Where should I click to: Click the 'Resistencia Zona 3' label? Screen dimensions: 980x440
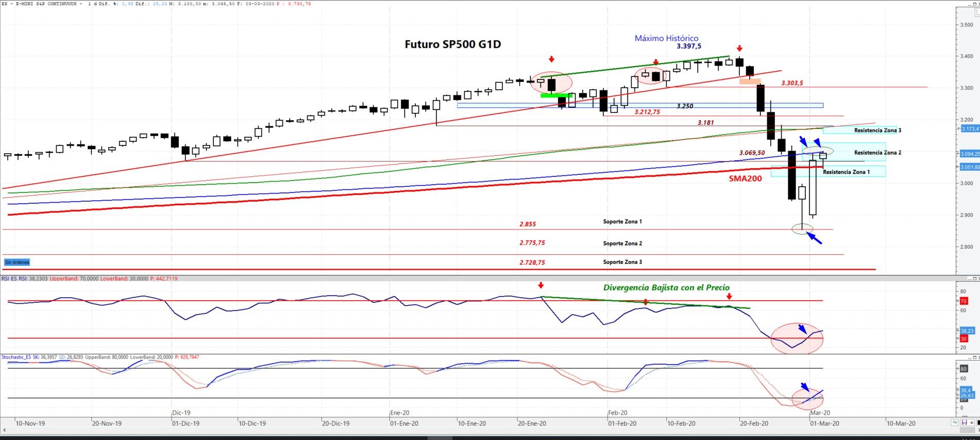(x=877, y=131)
